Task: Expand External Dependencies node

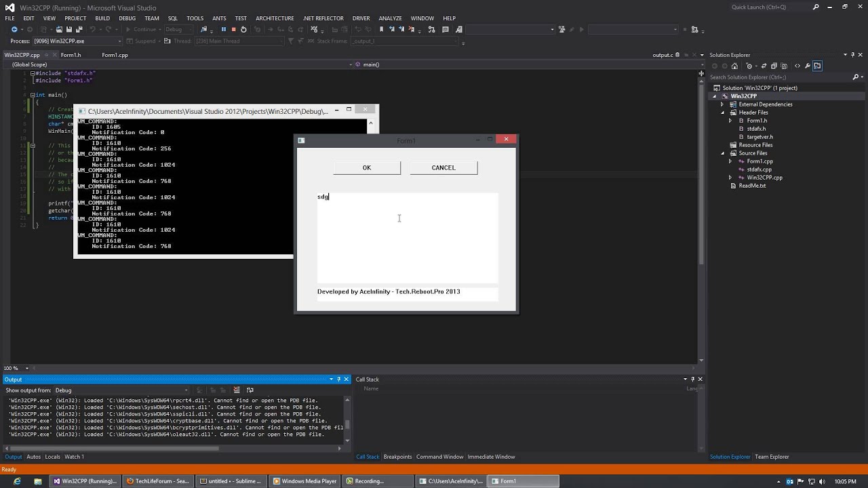Action: [x=723, y=104]
